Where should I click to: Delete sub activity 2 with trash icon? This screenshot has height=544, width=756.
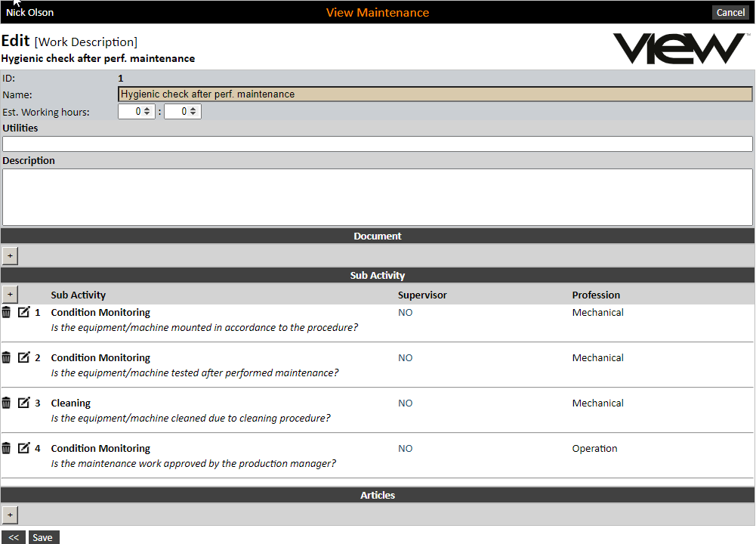pos(6,357)
